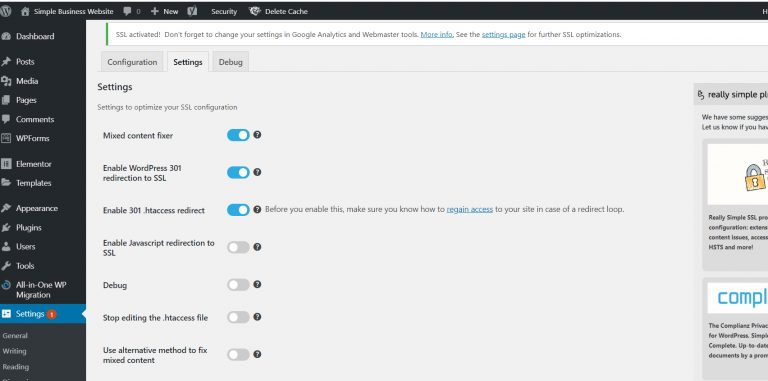
Task: Click the Comments icon in sidebar
Action: [x=6, y=119]
